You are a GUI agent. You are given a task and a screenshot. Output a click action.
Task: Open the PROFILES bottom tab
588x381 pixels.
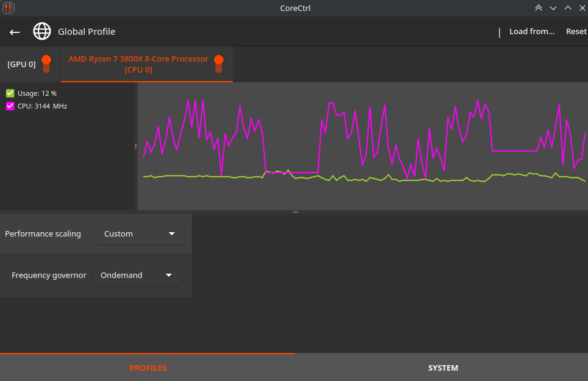click(147, 368)
